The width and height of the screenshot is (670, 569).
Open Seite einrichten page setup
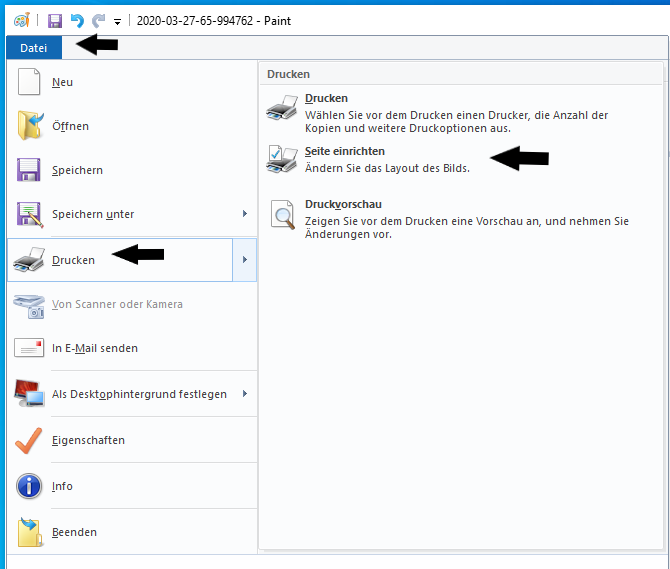(x=461, y=159)
